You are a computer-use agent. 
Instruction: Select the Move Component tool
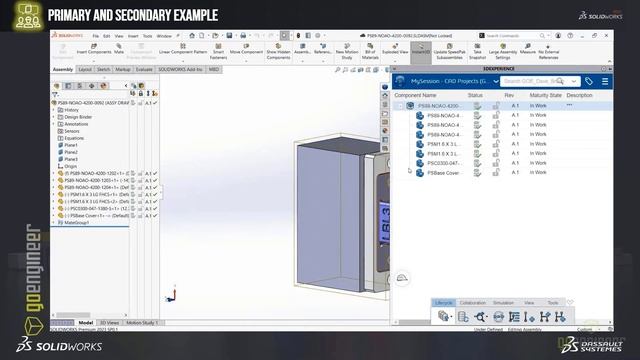246,49
